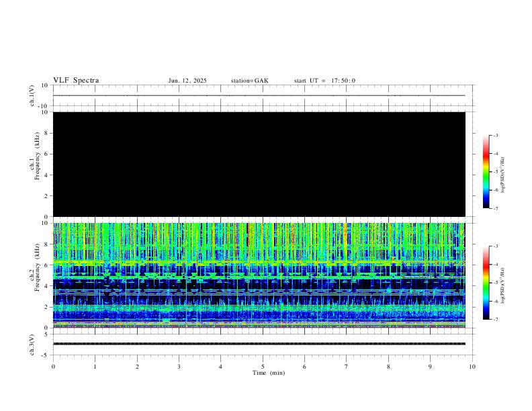
Task: Click the "ch.3(V)" waveform axis label
Action: [x=32, y=345]
